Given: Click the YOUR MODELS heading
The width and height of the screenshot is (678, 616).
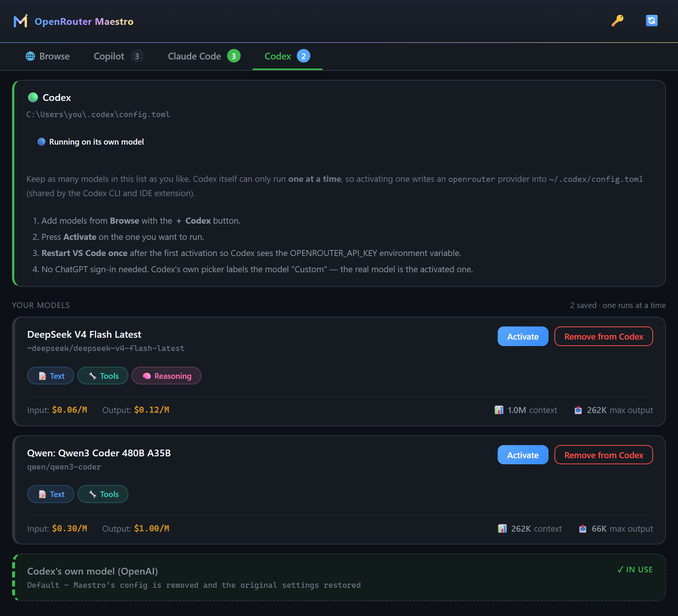Looking at the screenshot, I should click(41, 305).
